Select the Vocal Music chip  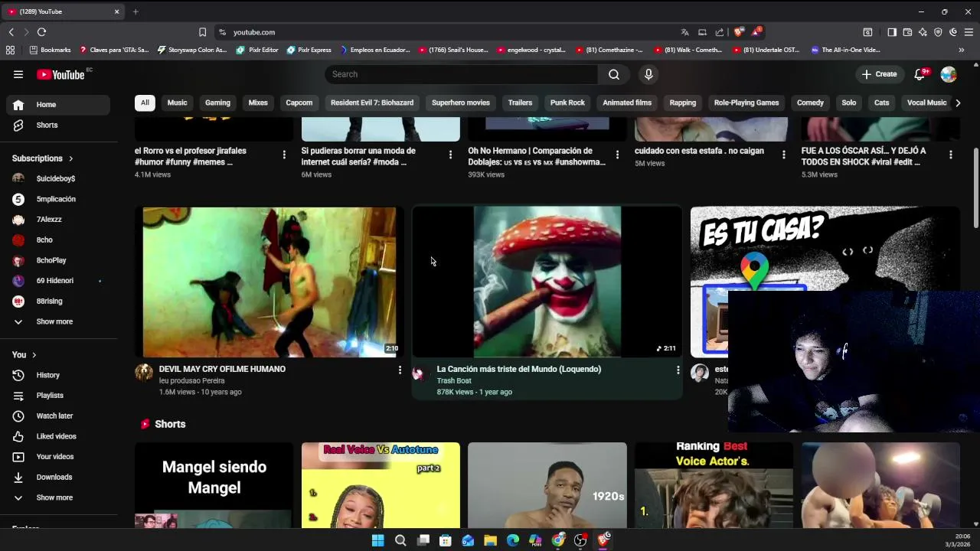click(x=926, y=103)
